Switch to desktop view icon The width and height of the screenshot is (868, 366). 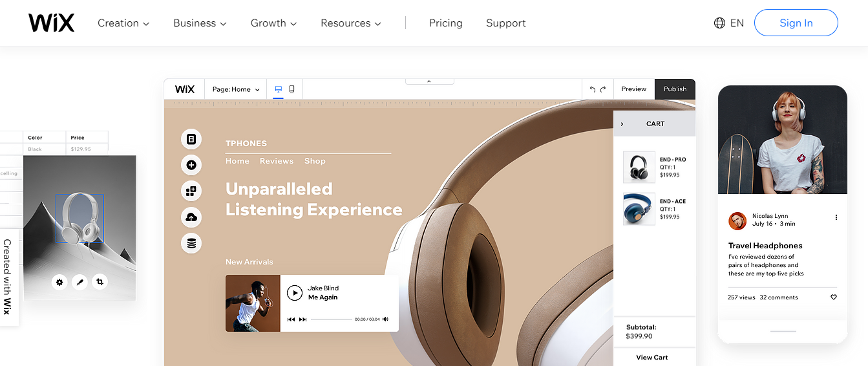coord(279,89)
